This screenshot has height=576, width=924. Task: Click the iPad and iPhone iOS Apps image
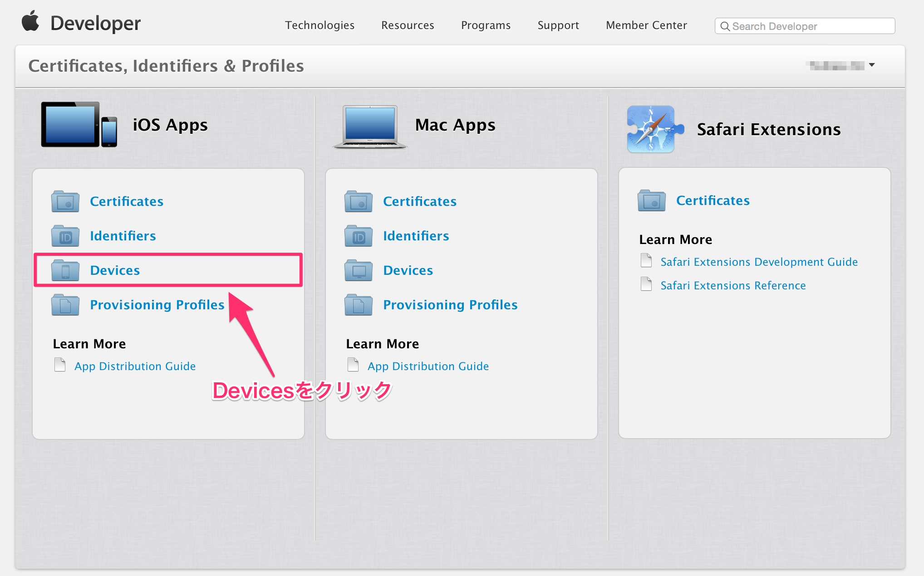point(79,124)
